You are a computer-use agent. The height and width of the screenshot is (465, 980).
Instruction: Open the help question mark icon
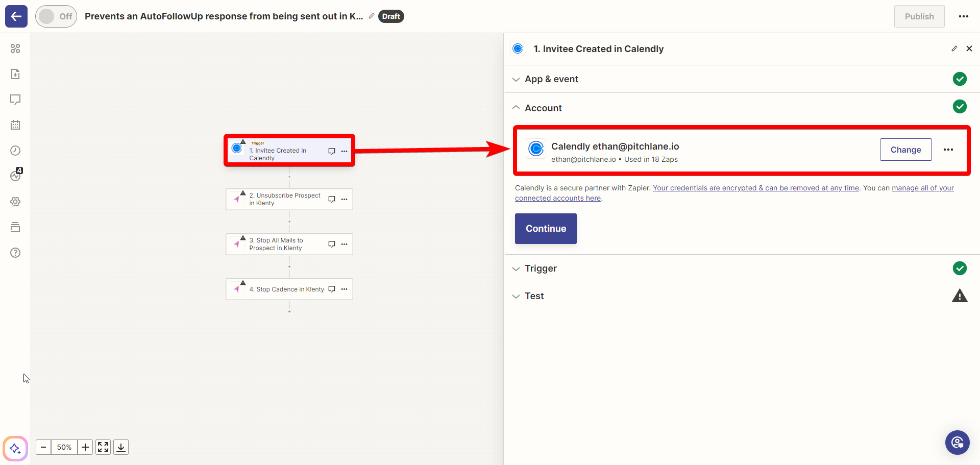pyautogui.click(x=15, y=253)
